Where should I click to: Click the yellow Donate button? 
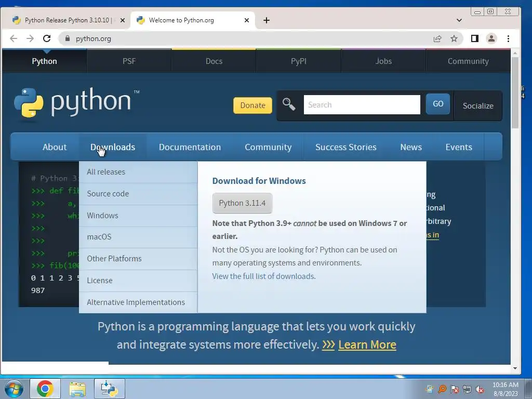pos(253,105)
